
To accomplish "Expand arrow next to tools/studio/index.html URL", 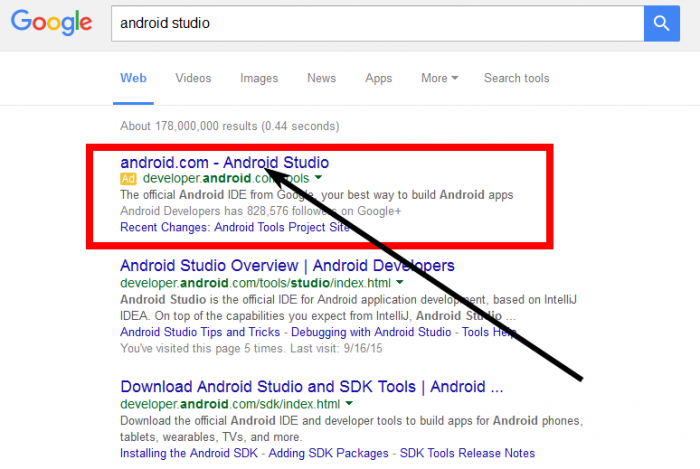I will click(x=400, y=282).
